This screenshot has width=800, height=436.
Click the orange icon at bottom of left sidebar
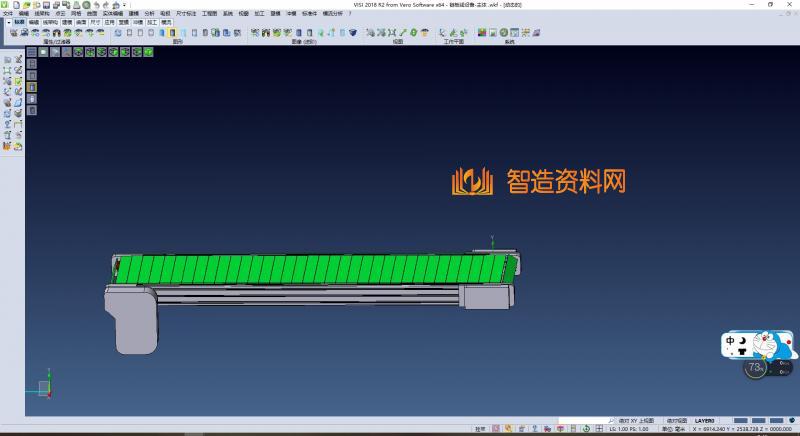(x=7, y=146)
